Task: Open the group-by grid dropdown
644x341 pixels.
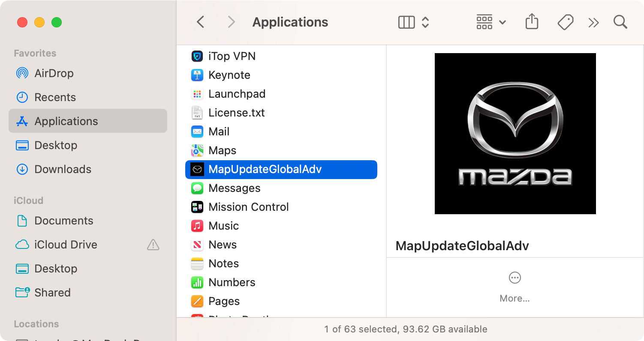Action: tap(491, 22)
